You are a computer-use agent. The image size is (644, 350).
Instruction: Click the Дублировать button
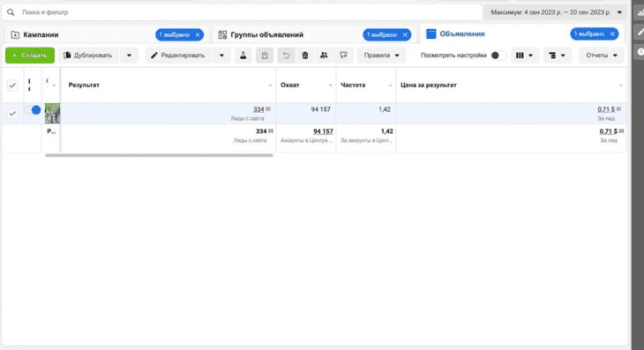(x=89, y=56)
